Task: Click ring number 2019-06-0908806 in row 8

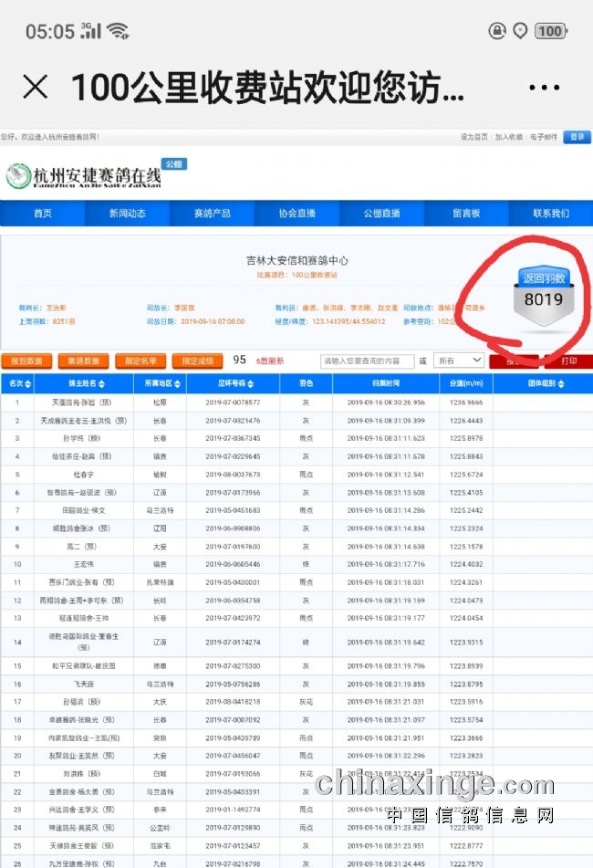Action: 233,528
